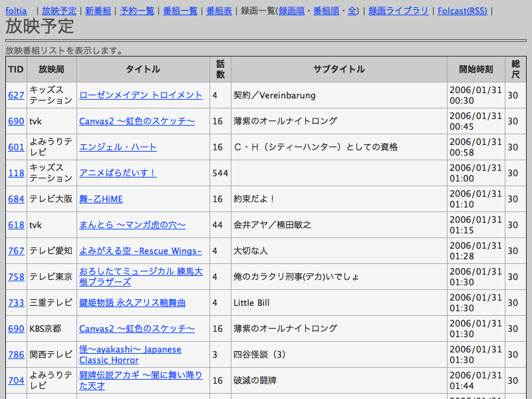This screenshot has height=399, width=532.
Task: Click TID 627 link
Action: tap(16, 95)
